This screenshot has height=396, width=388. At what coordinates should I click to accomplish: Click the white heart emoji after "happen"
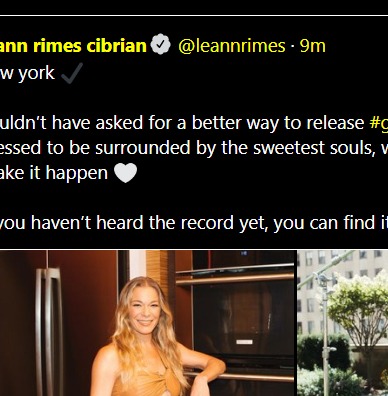[x=125, y=173]
